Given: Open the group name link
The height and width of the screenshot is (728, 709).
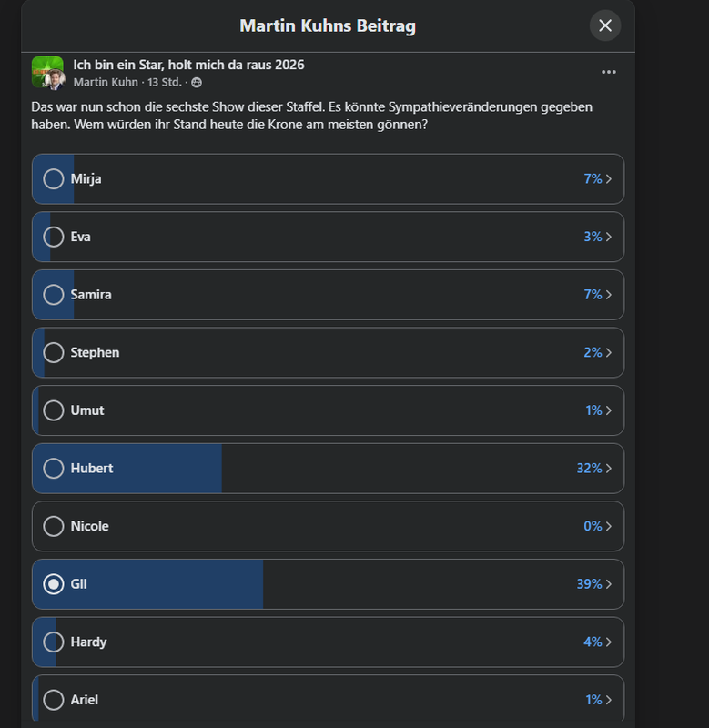Looking at the screenshot, I should coord(188,65).
